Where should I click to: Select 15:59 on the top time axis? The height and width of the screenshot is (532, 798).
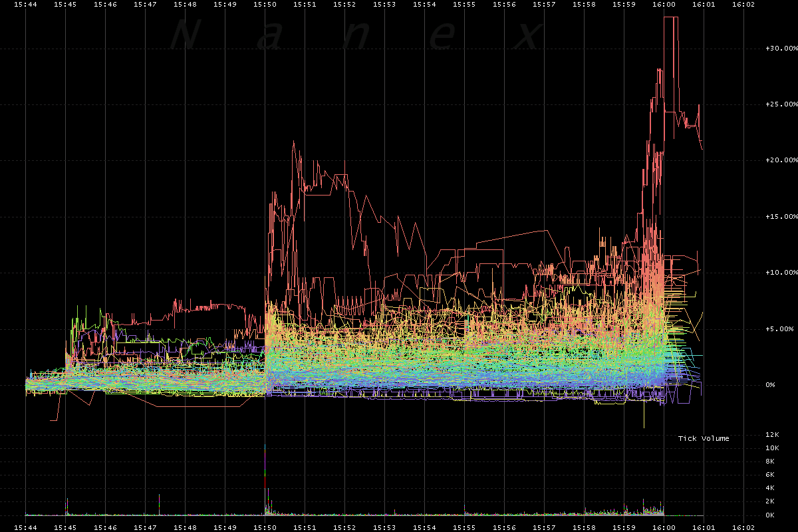[624, 4]
